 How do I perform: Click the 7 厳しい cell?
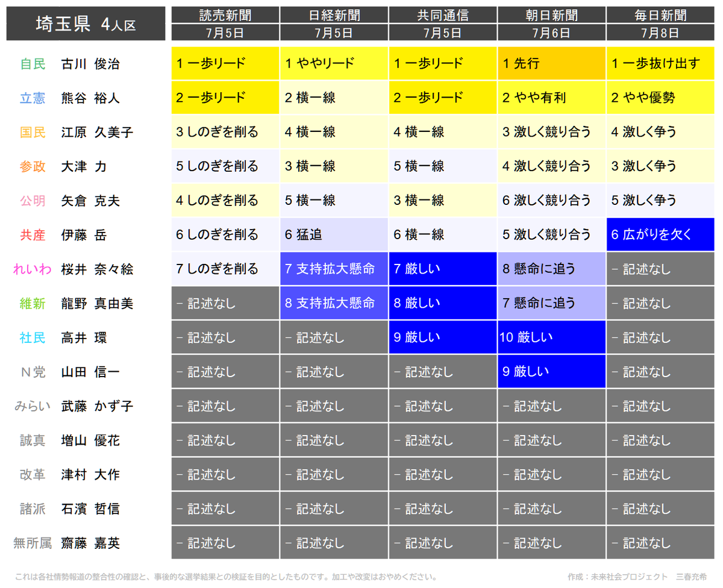(443, 269)
